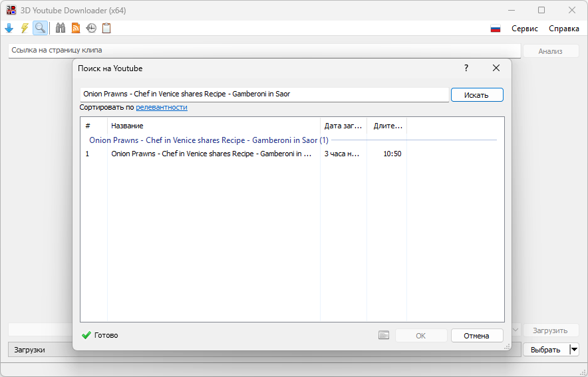This screenshot has height=377, width=588.
Task: Click the Загрузки label in main window
Action: [30, 350]
